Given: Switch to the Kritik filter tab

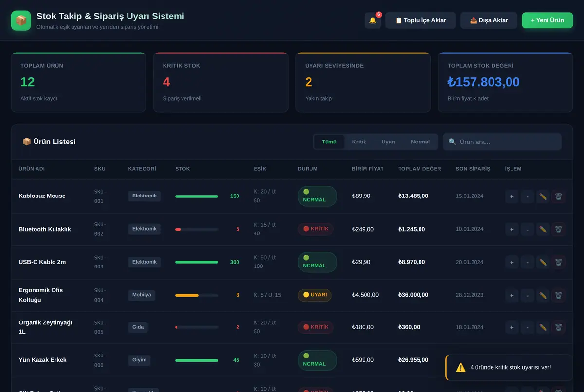Looking at the screenshot, I should (x=359, y=142).
